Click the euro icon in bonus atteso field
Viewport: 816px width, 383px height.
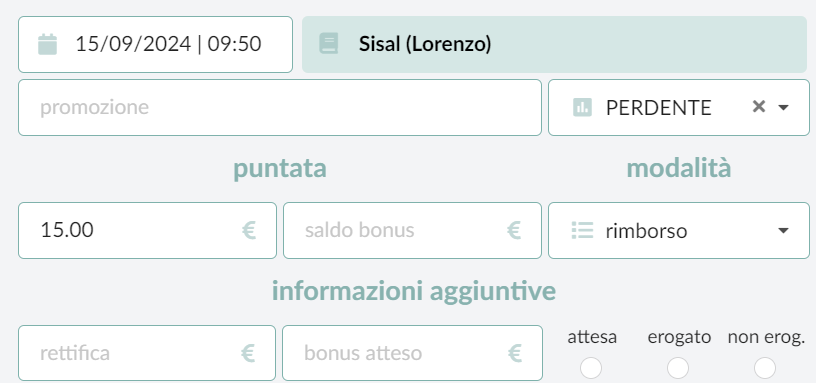pyautogui.click(x=515, y=353)
